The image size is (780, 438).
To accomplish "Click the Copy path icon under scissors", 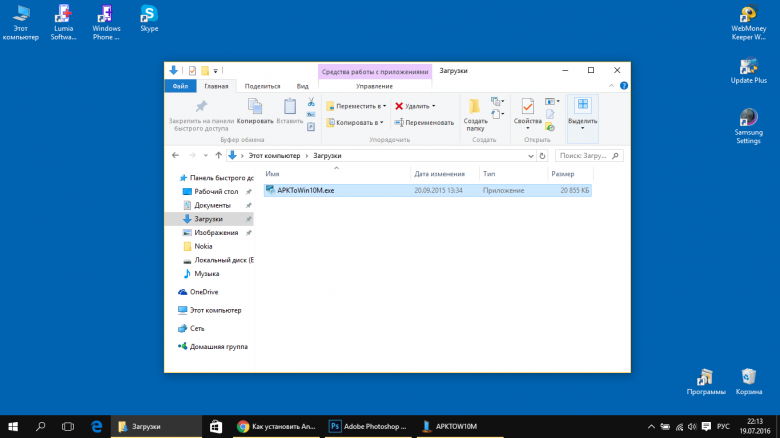I will pyautogui.click(x=311, y=114).
